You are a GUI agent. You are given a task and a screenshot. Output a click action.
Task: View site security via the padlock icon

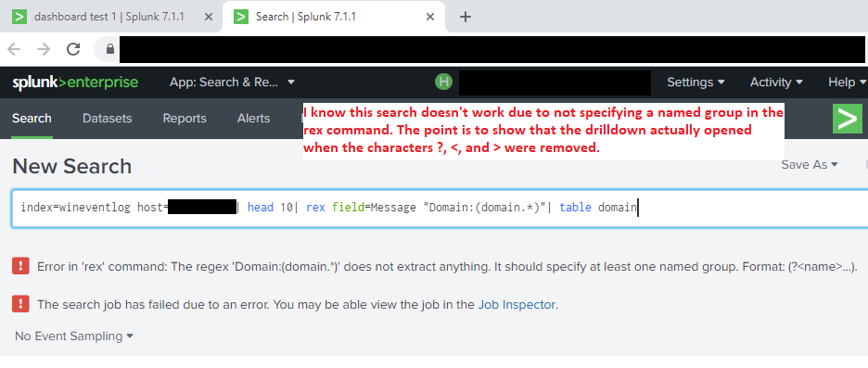(x=110, y=49)
